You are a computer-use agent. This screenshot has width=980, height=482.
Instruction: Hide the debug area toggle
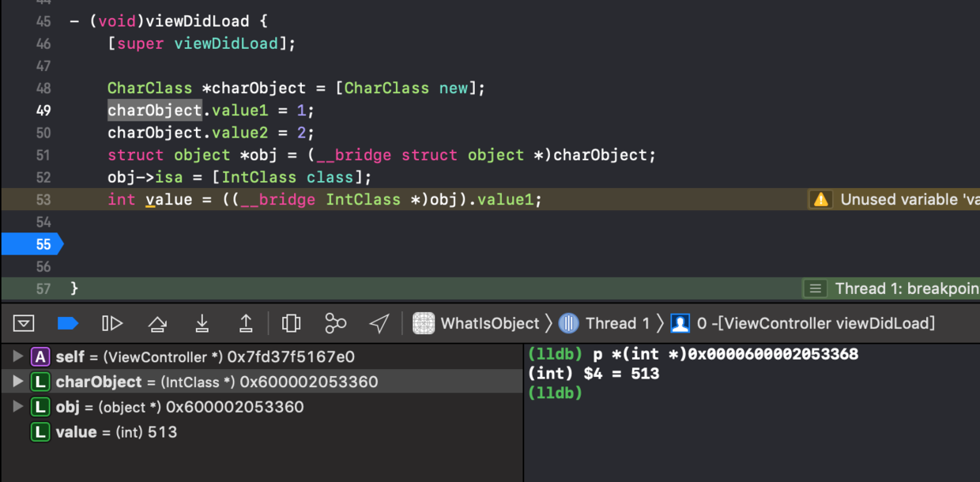[x=24, y=323]
